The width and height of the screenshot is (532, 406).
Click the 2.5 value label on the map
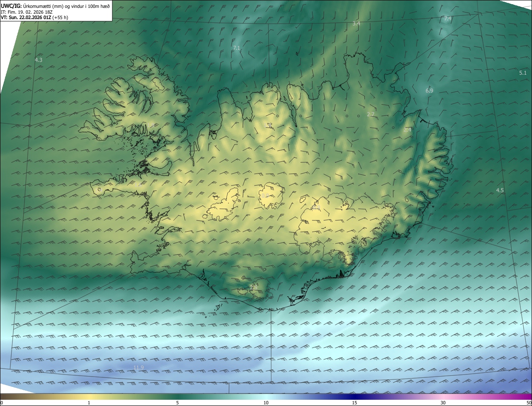(x=254, y=287)
